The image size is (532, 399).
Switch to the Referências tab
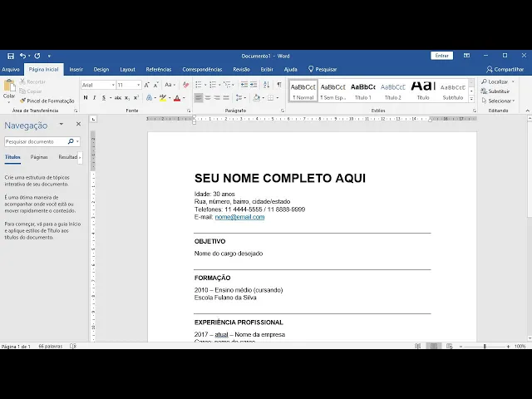click(x=159, y=69)
